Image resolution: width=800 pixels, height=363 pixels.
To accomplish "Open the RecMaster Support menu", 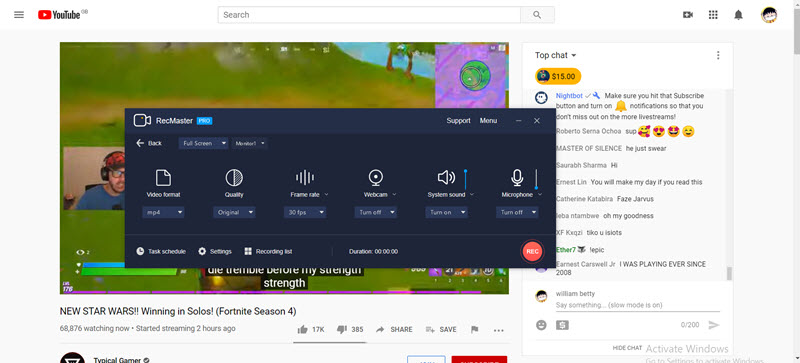I will [459, 120].
